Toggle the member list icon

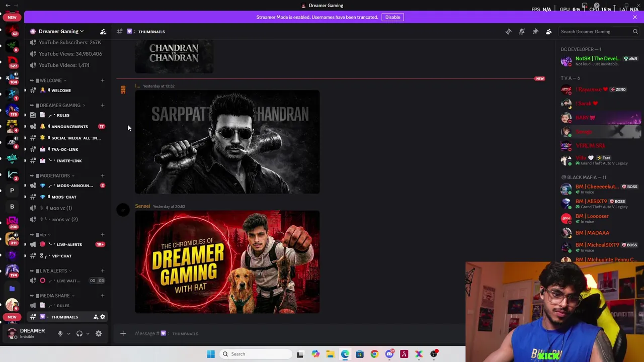[549, 32]
